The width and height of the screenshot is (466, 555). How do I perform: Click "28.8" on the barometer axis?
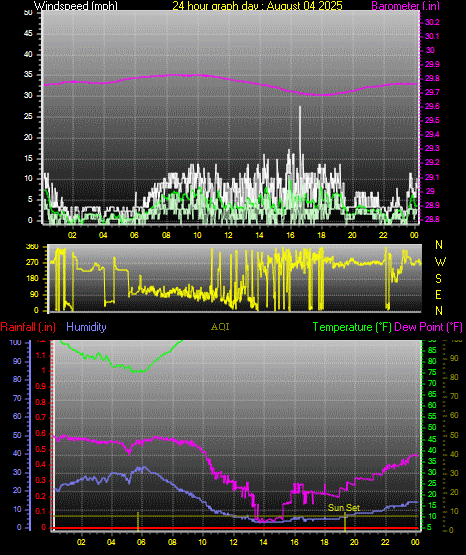click(x=432, y=219)
